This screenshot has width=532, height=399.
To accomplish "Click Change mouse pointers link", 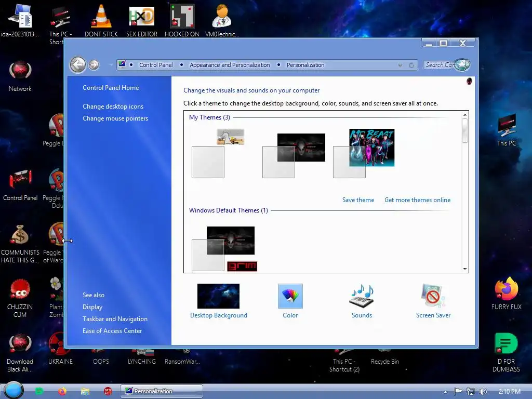I will (x=115, y=118).
